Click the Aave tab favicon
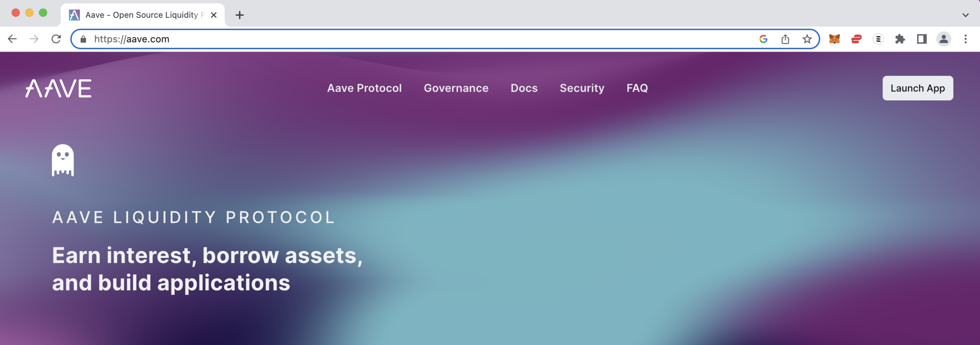Viewport: 980px width, 345px height. 74,15
